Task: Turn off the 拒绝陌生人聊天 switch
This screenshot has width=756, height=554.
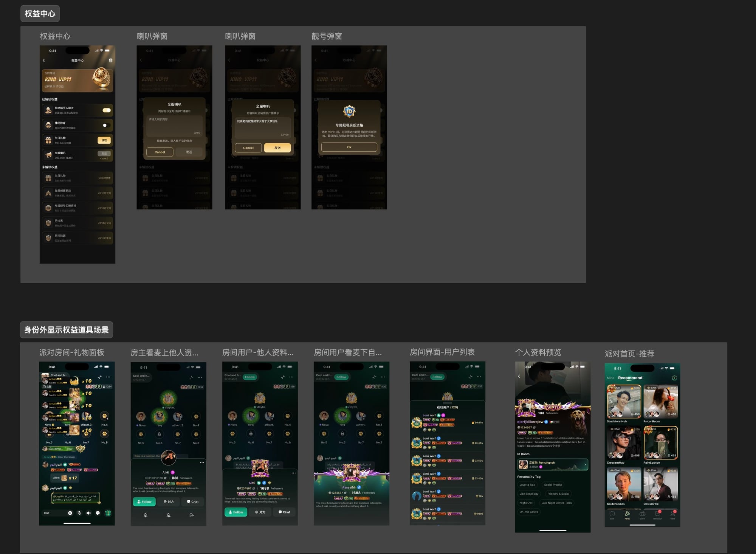Action: coord(107,110)
